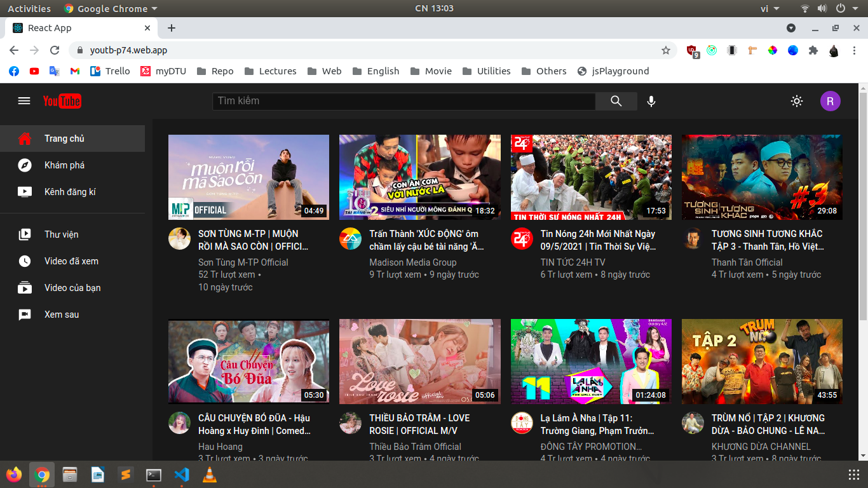Open KHƯƠNG DỪA CHANNEL avatar

(x=693, y=423)
